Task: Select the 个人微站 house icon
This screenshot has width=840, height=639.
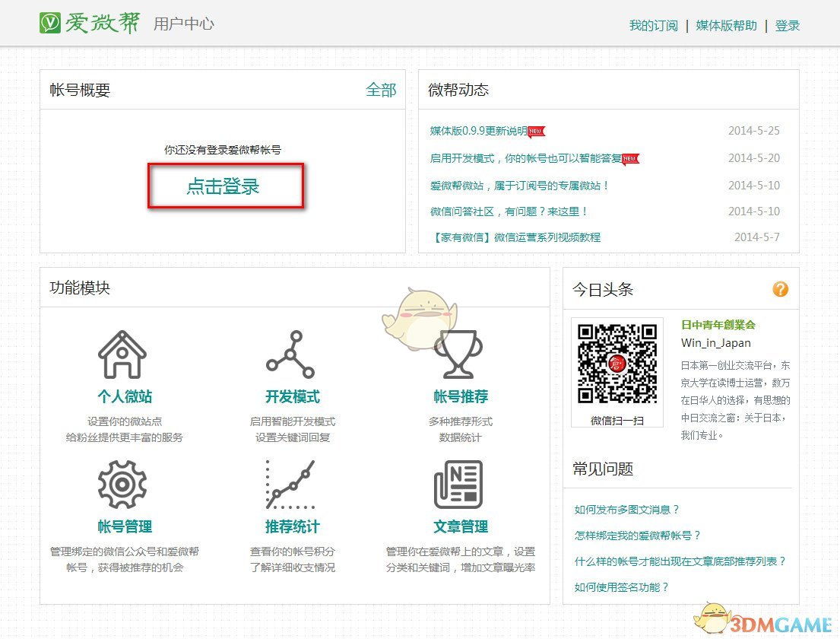Action: (x=122, y=354)
